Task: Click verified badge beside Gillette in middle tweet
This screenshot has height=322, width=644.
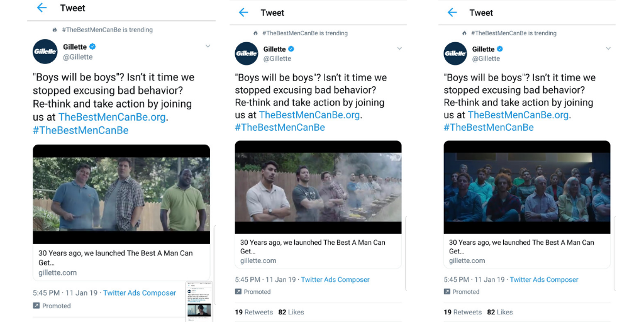Action: (x=291, y=49)
